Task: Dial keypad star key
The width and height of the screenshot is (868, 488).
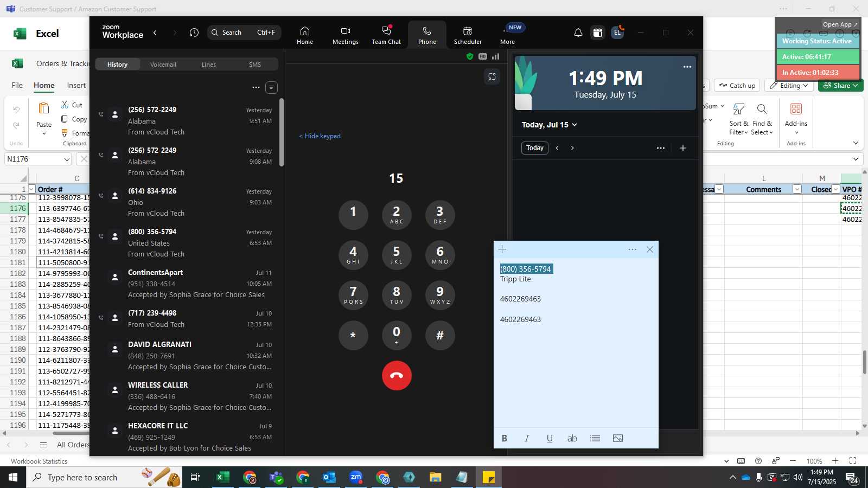Action: (353, 335)
